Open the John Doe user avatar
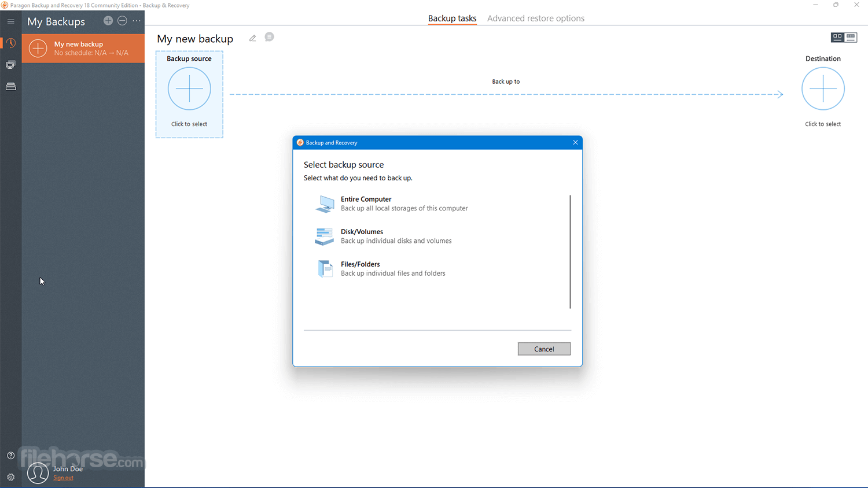Screen dimensions: 868x488 [38, 472]
